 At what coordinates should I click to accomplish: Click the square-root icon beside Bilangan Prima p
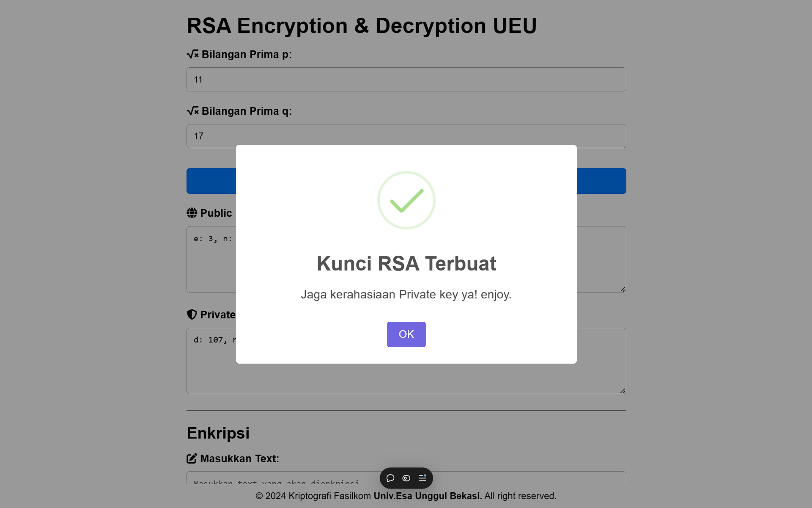click(192, 55)
